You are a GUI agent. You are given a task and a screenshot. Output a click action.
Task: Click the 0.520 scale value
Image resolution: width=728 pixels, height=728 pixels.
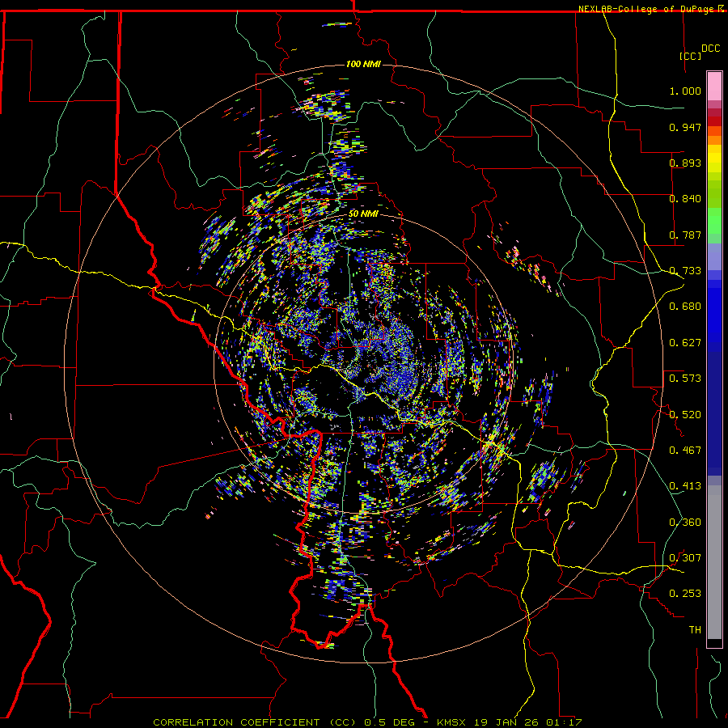pyautogui.click(x=685, y=415)
